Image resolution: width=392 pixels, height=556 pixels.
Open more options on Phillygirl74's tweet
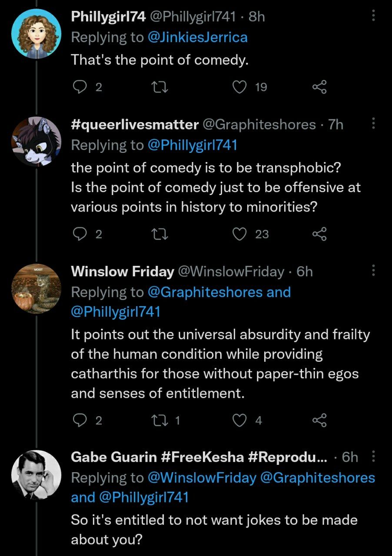(372, 17)
